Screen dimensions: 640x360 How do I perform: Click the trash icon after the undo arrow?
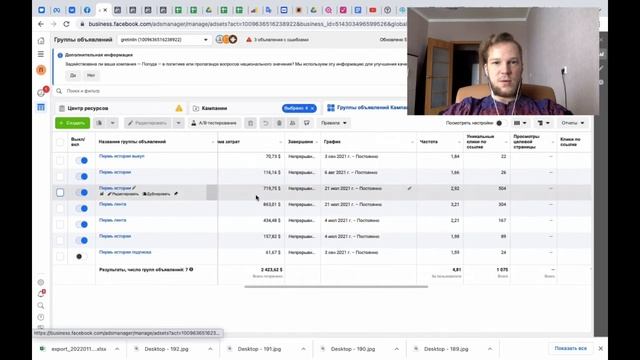(279, 123)
